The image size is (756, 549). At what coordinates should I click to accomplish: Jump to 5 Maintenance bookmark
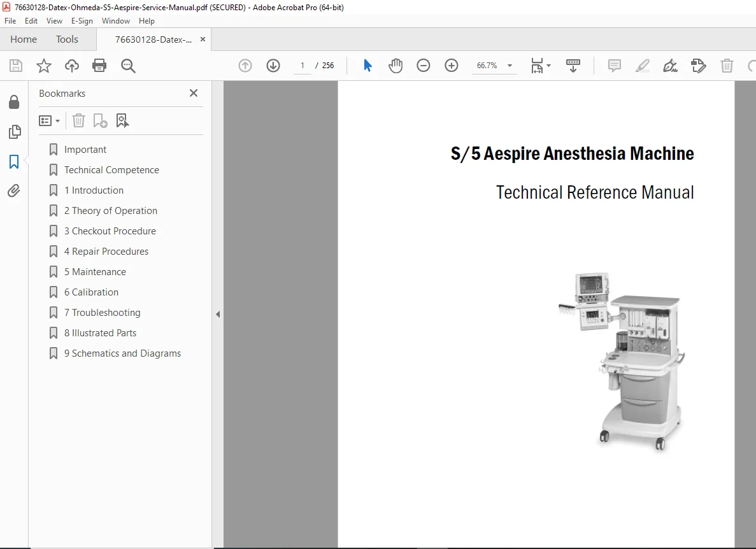pyautogui.click(x=95, y=272)
